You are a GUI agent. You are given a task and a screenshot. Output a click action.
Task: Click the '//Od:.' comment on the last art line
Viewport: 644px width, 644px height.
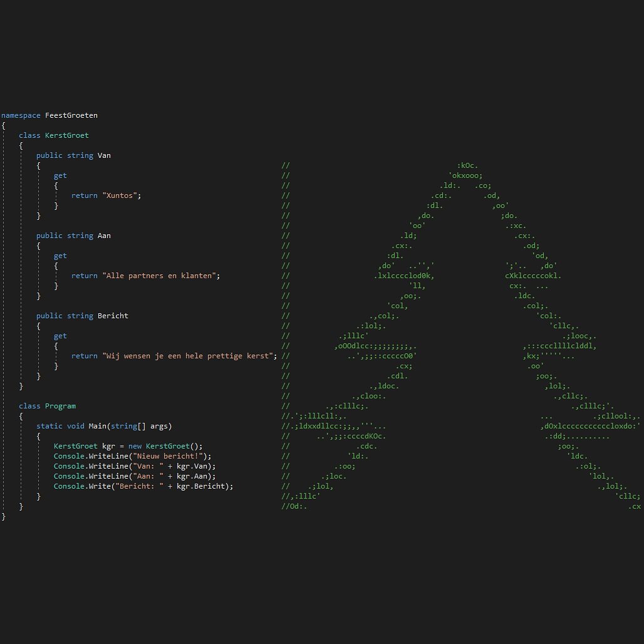point(294,506)
